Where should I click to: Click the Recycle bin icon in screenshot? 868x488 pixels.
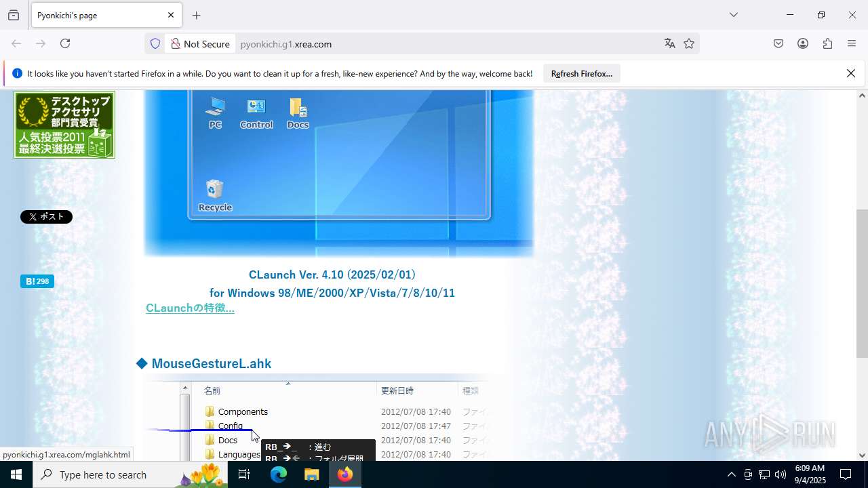[x=215, y=196]
